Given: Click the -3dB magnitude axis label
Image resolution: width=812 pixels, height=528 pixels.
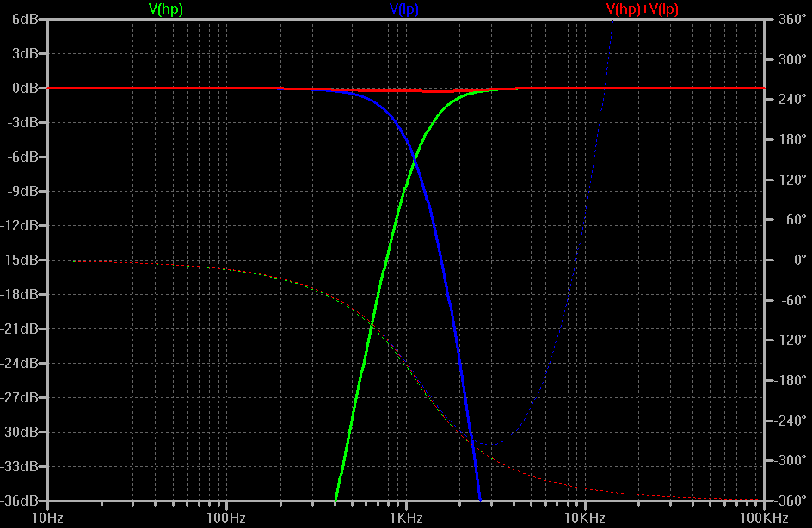Looking at the screenshot, I should (x=22, y=123).
